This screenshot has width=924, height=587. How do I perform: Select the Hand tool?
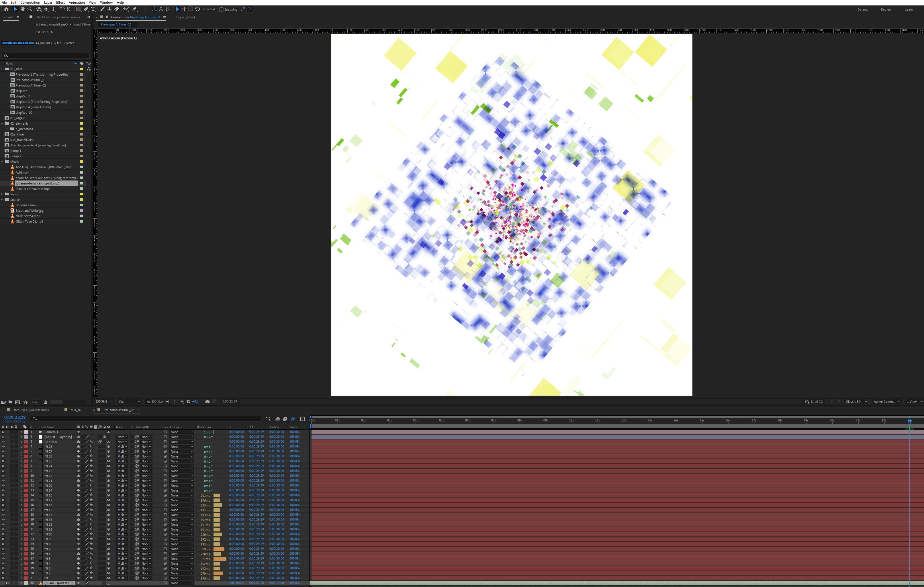coord(22,9)
